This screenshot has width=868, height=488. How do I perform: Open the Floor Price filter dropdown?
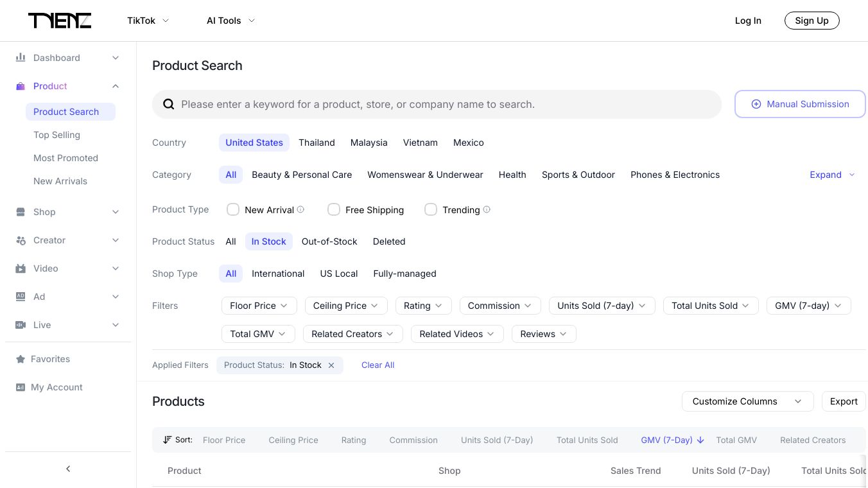tap(259, 306)
